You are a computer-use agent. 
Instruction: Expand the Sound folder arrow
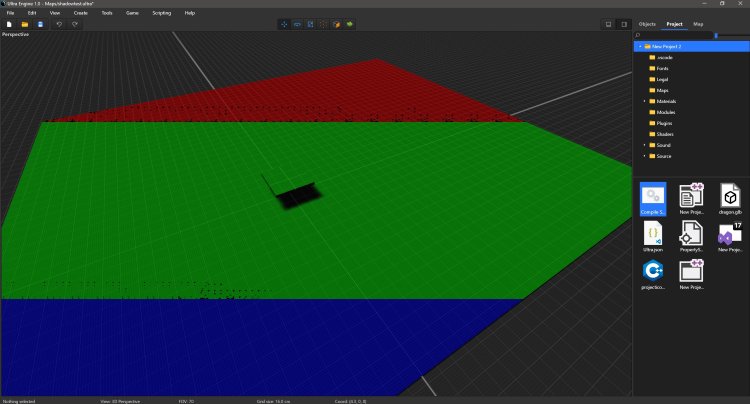[x=644, y=145]
